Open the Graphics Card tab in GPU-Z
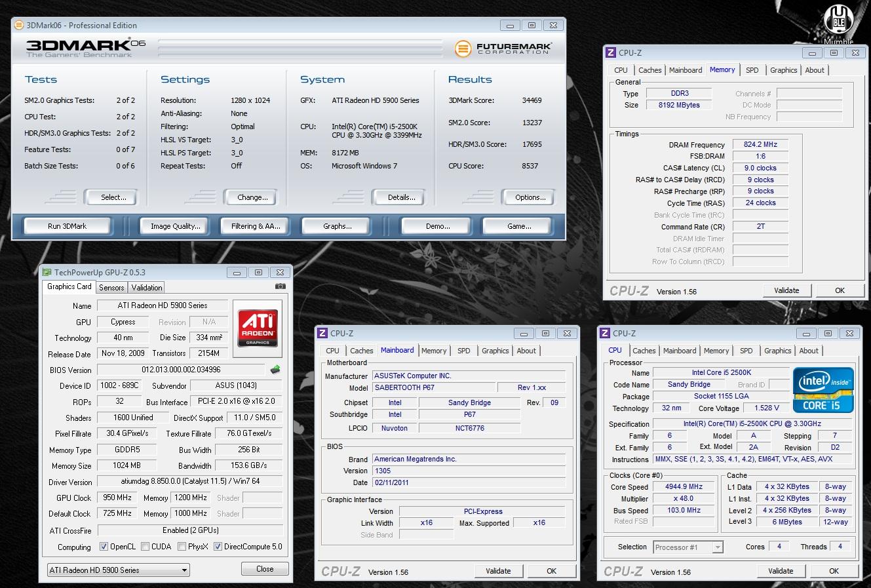This screenshot has height=588, width=871. [x=69, y=286]
